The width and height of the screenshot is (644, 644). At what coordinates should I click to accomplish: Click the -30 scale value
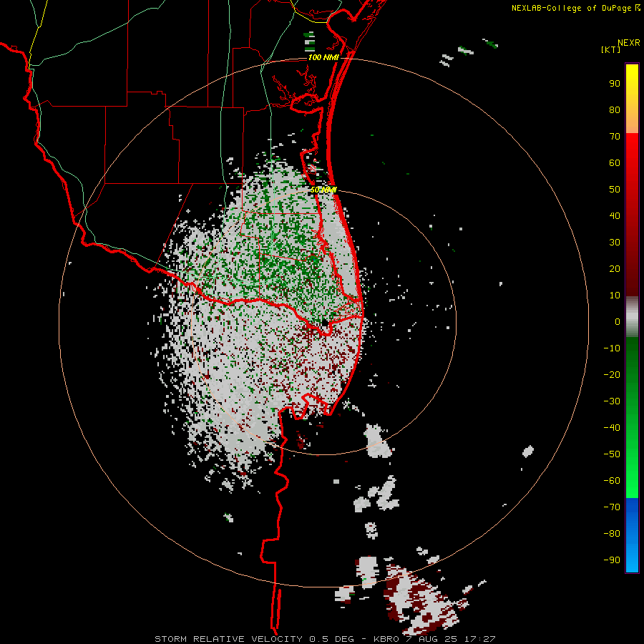click(612, 401)
